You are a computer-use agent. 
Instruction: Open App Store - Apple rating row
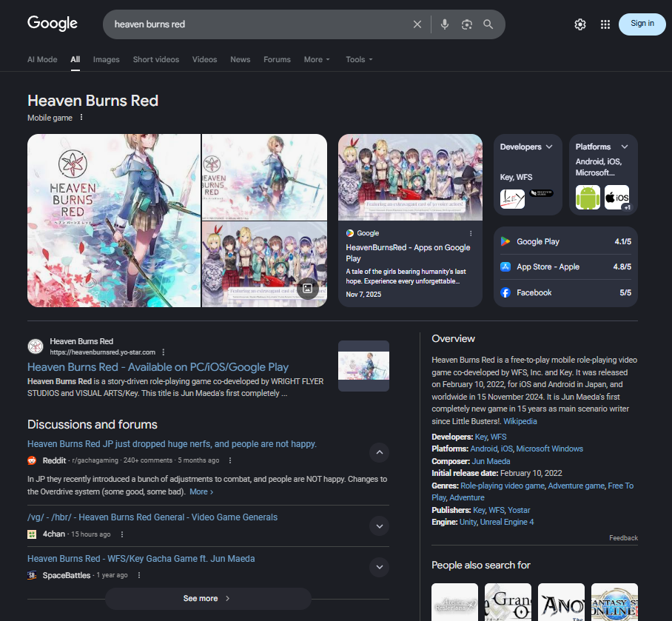coord(565,267)
